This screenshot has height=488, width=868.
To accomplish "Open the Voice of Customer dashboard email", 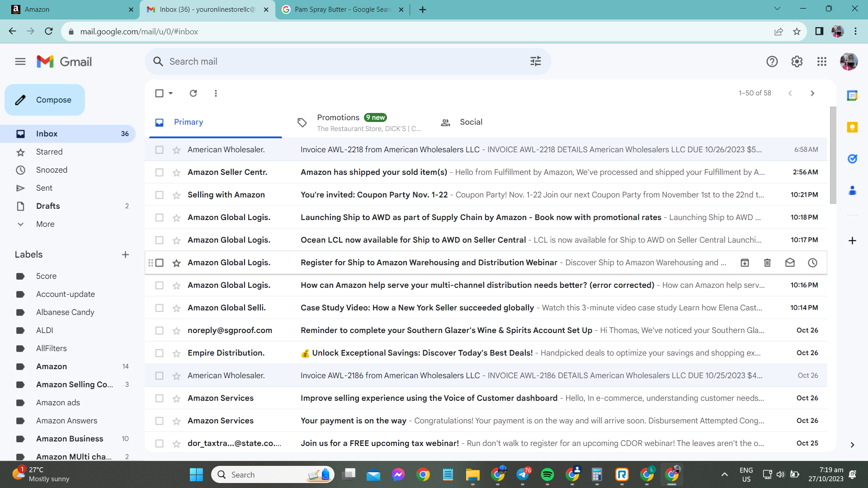I will tap(486, 398).
